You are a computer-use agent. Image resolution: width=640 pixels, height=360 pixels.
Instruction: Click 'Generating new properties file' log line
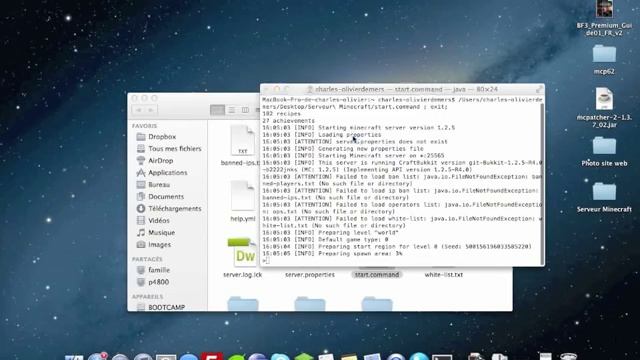(x=343, y=149)
